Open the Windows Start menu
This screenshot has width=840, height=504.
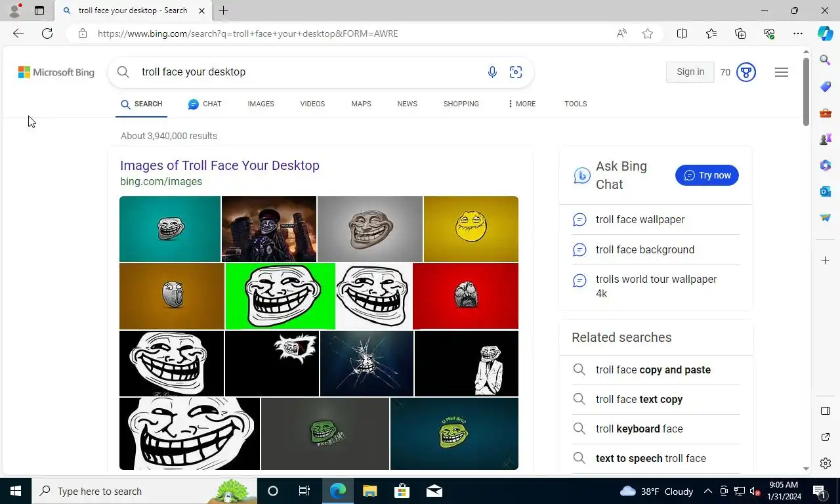(16, 491)
